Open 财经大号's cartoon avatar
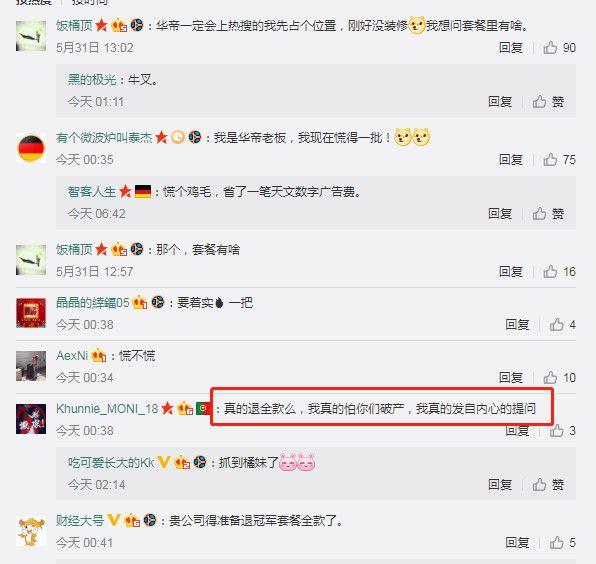Screen dimensions: 596x564 (31, 531)
